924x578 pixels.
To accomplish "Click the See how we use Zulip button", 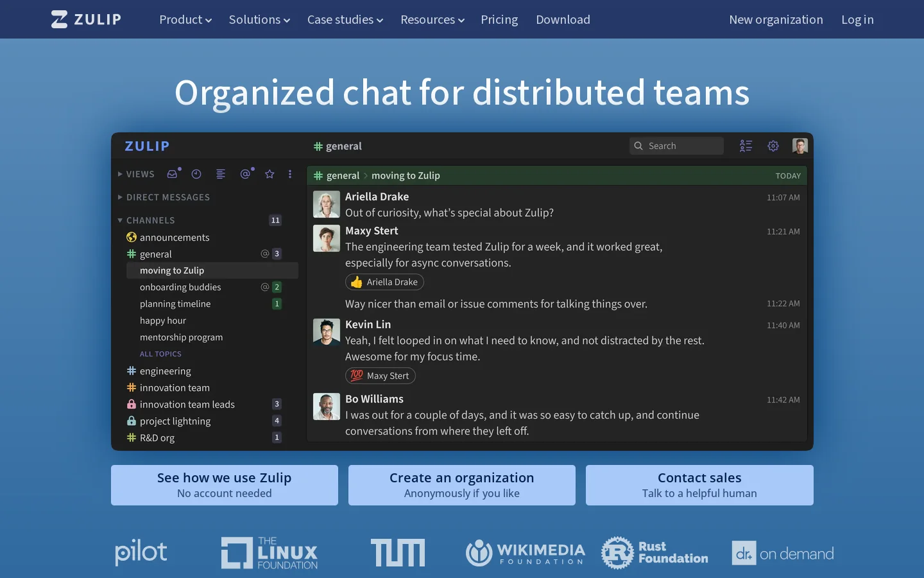I will [225, 485].
